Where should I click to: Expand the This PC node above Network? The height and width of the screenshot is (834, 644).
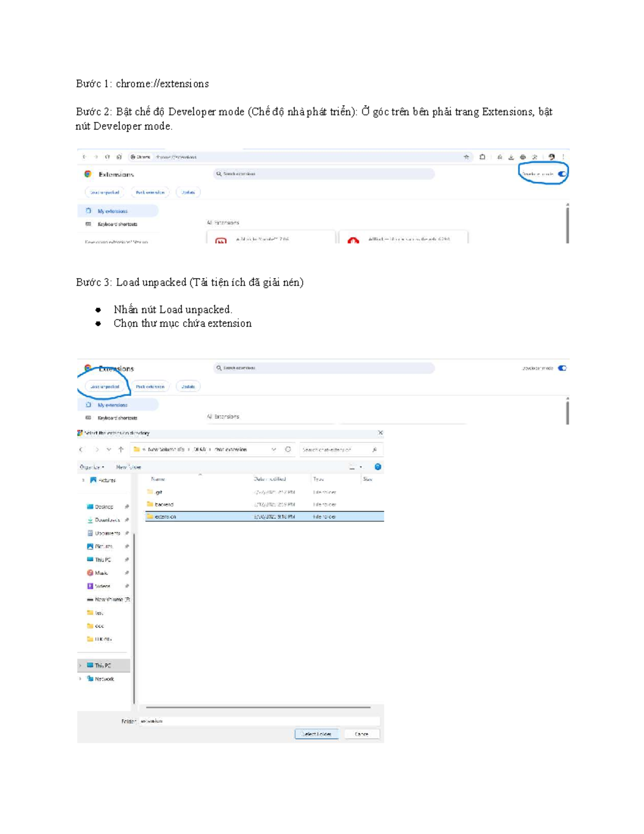(x=80, y=665)
